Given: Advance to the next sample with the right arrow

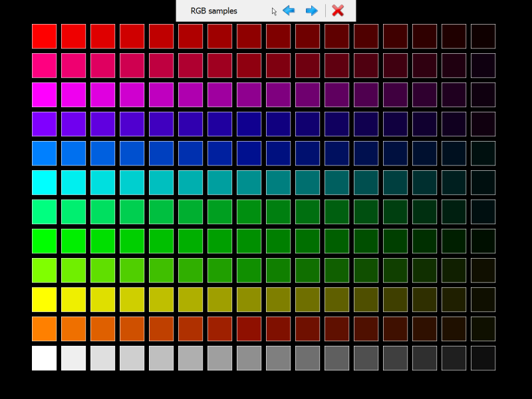Looking at the screenshot, I should click(311, 11).
